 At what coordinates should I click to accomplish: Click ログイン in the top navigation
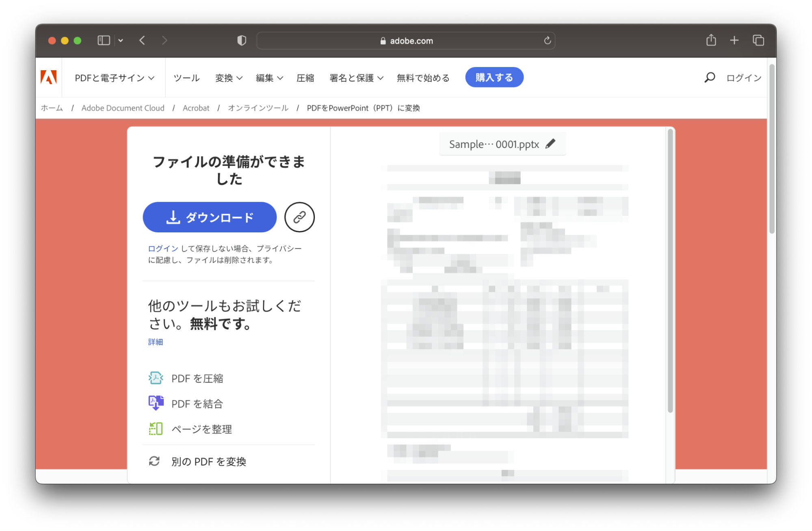[744, 78]
